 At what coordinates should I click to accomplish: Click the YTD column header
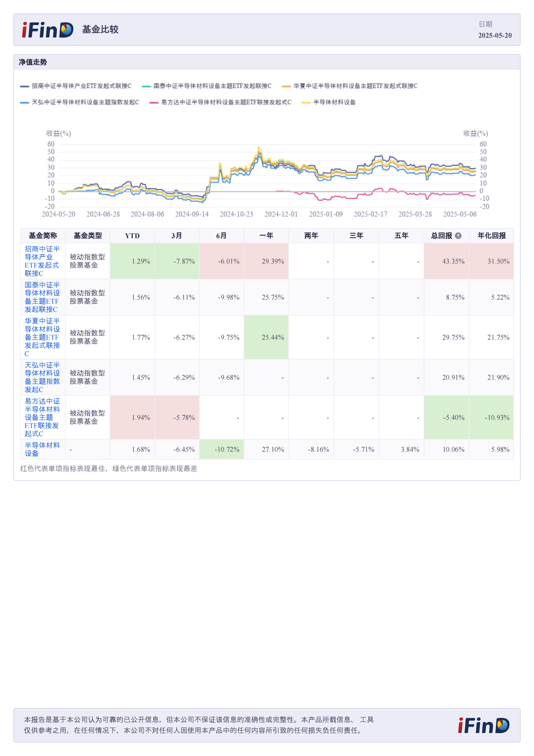click(x=132, y=236)
